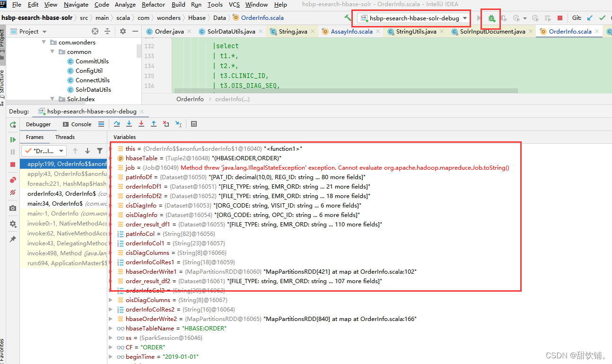
Task: Click Drop Frame debugger icon
Action: 166,124
